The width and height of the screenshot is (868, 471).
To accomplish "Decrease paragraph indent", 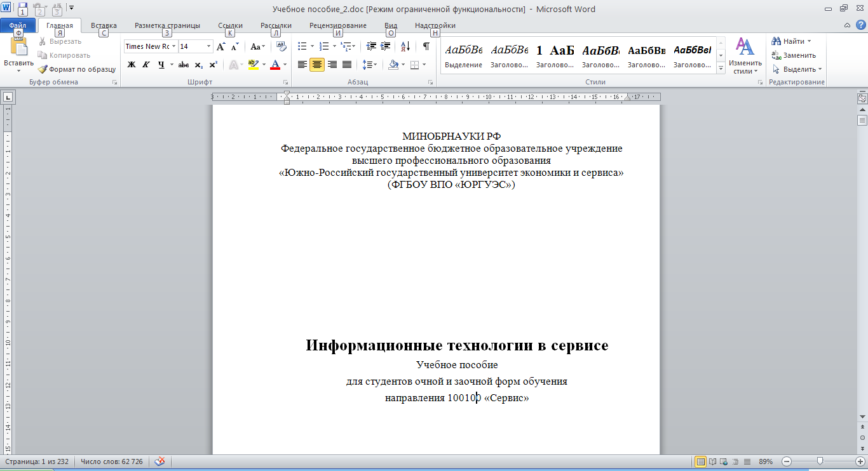I will [371, 46].
